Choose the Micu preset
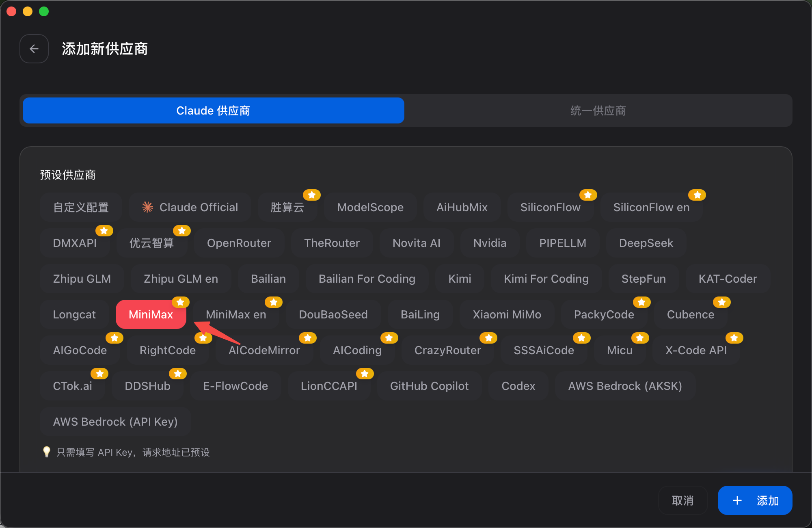This screenshot has width=812, height=528. (620, 350)
